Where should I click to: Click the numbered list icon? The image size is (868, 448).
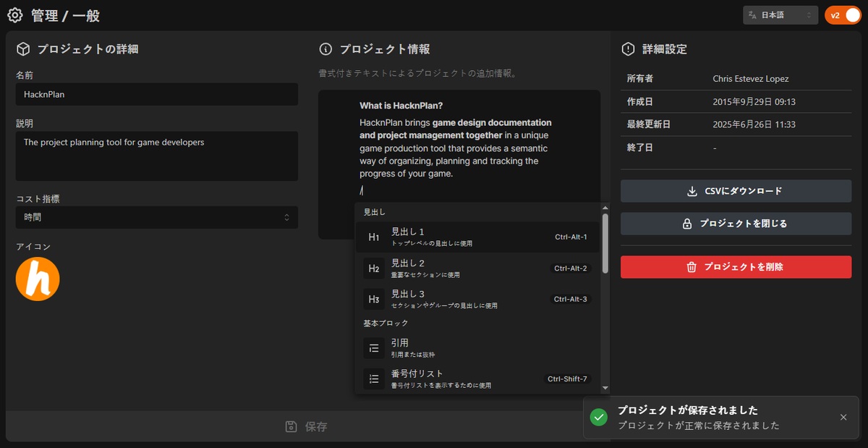click(374, 379)
